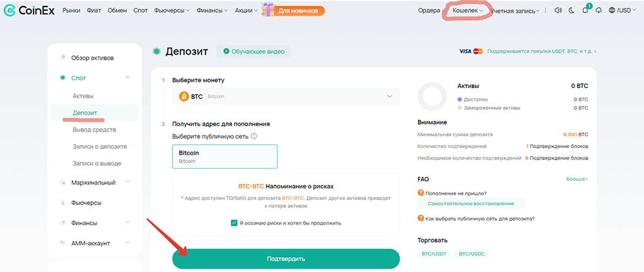
Task: Click the Фьючерсы sidebar icon
Action: click(62, 203)
